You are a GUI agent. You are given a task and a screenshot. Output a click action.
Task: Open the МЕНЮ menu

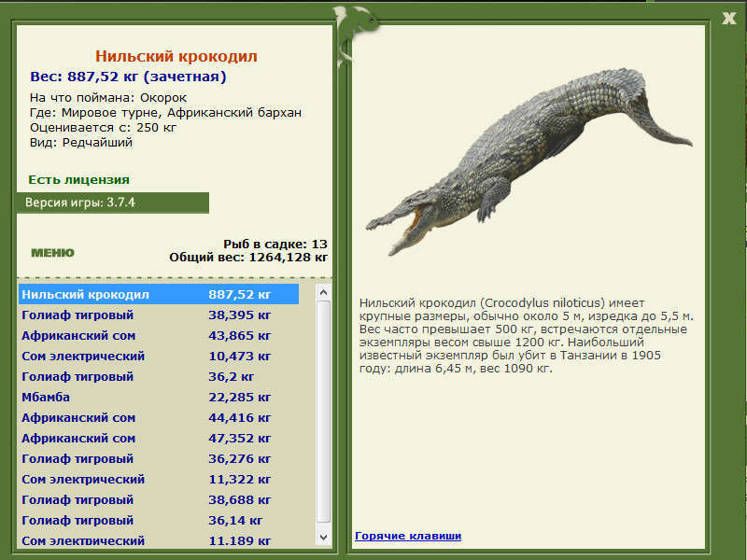pyautogui.click(x=52, y=253)
